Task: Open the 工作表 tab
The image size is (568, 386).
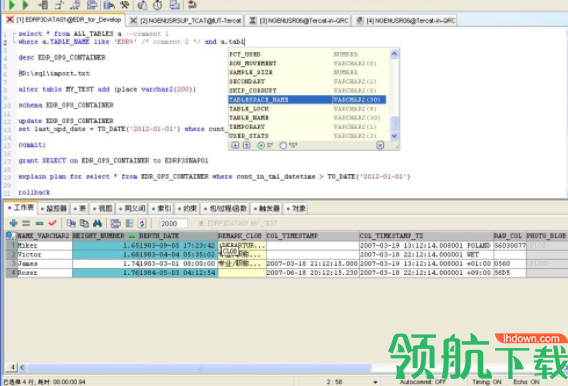Action: coord(21,207)
